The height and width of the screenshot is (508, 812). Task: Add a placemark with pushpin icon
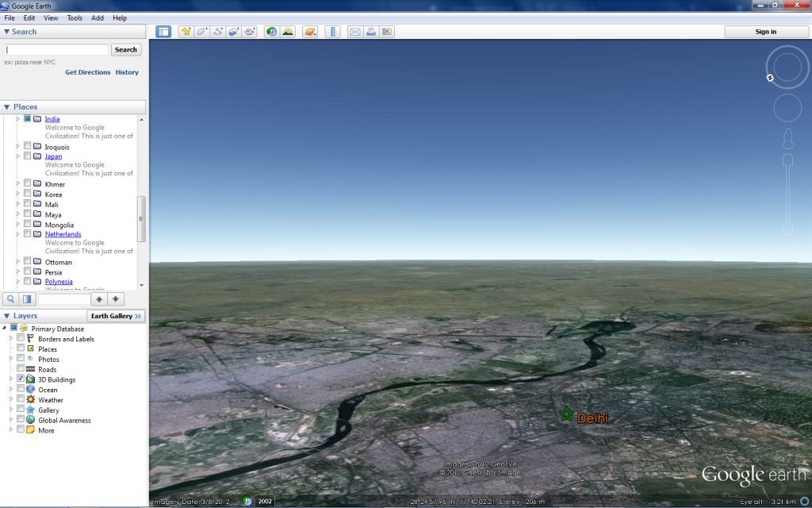click(x=186, y=32)
